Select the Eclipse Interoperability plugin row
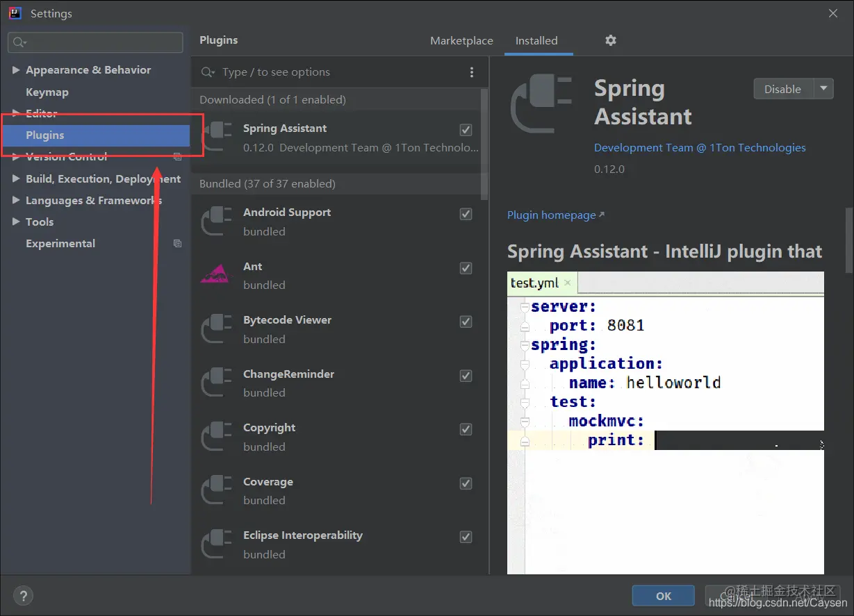The width and height of the screenshot is (854, 616). [x=337, y=544]
